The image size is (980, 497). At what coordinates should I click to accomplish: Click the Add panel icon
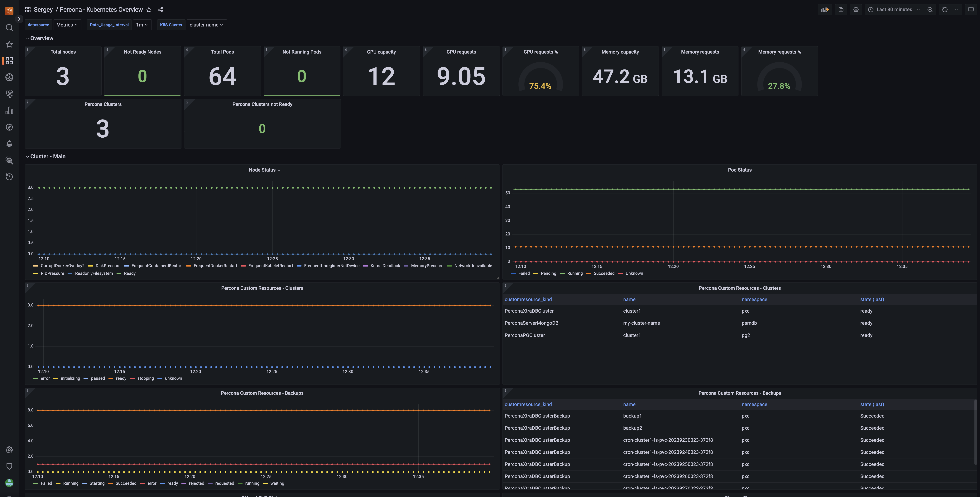point(825,10)
